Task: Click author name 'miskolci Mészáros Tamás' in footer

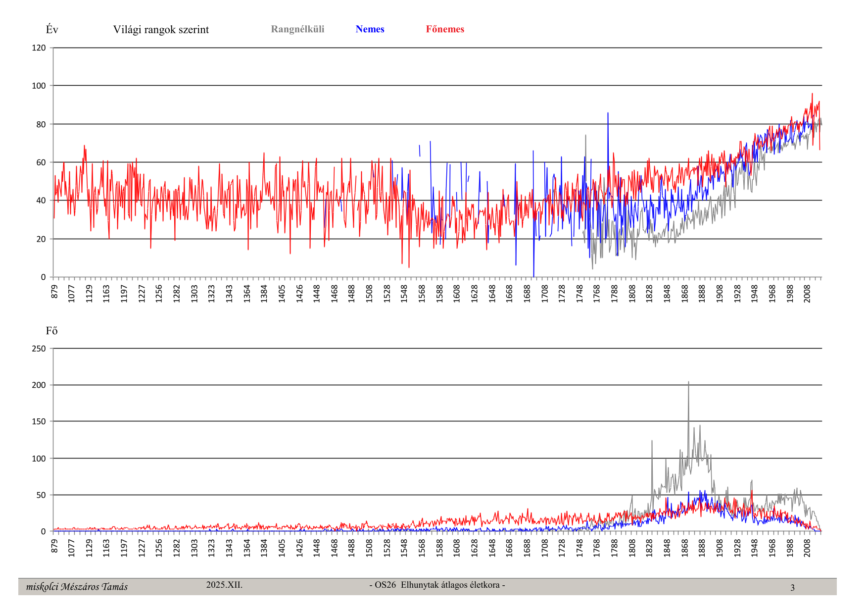Action: [x=77, y=587]
